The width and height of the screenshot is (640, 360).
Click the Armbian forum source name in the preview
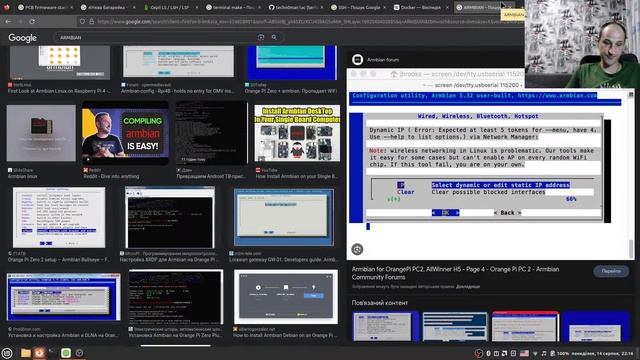click(x=383, y=60)
